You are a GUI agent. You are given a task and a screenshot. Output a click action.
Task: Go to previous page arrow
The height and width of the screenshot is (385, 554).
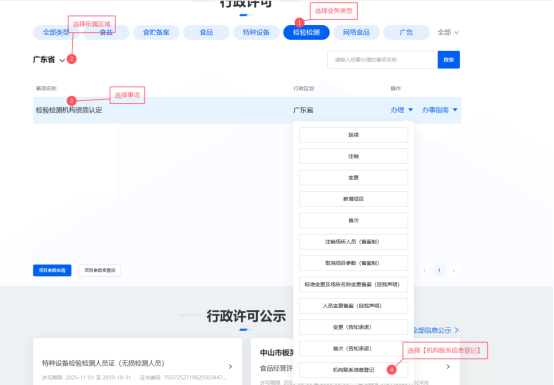click(424, 271)
